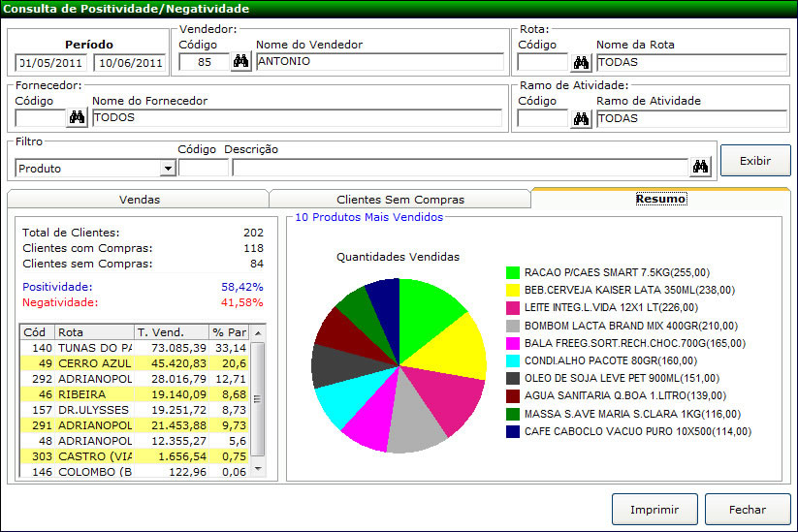This screenshot has height=532, width=798.
Task: Click route table scroll up arrow
Action: click(x=258, y=333)
